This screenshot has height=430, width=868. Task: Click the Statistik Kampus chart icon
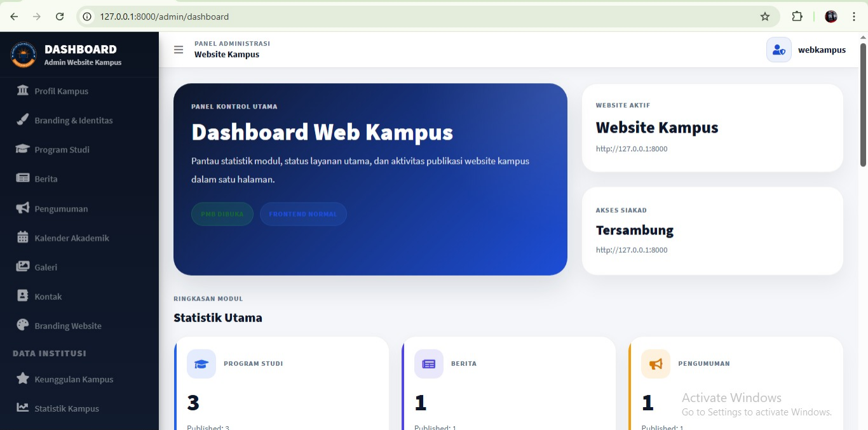pos(22,408)
